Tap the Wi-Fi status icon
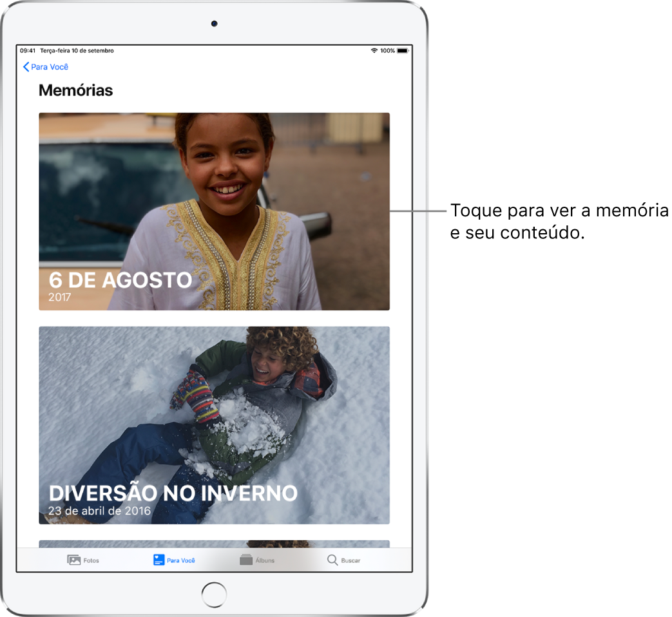Image resolution: width=672 pixels, height=617 pixels. tap(374, 51)
